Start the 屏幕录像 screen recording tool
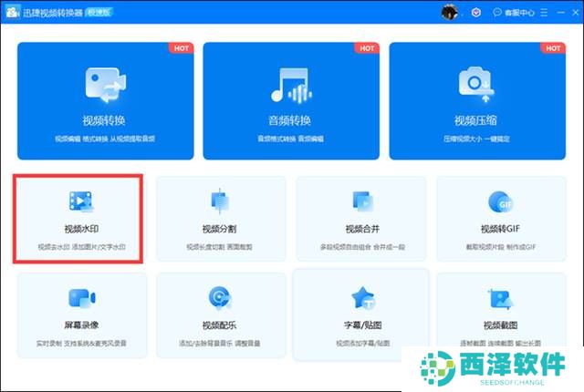The height and width of the screenshot is (392, 584). pos(82,315)
